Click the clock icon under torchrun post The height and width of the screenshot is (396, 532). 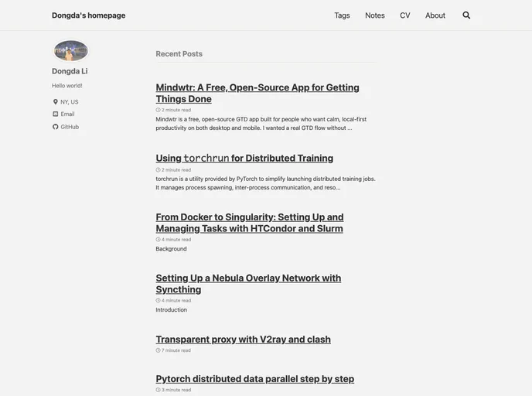159,170
